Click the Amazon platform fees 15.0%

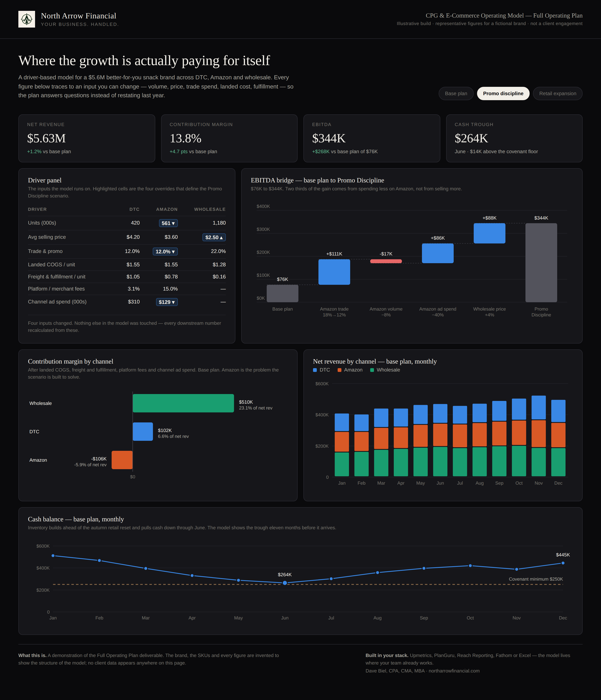(x=170, y=289)
